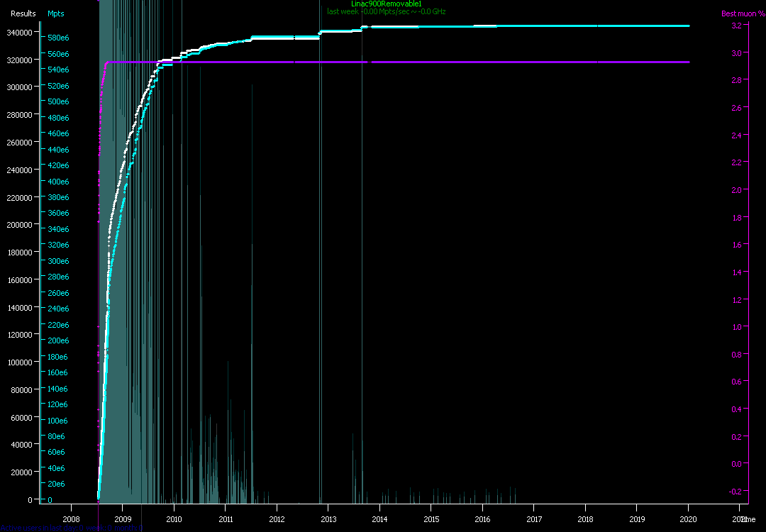The height and width of the screenshot is (532, 766).
Task: Click the 'Best muon %' axis header
Action: (743, 13)
